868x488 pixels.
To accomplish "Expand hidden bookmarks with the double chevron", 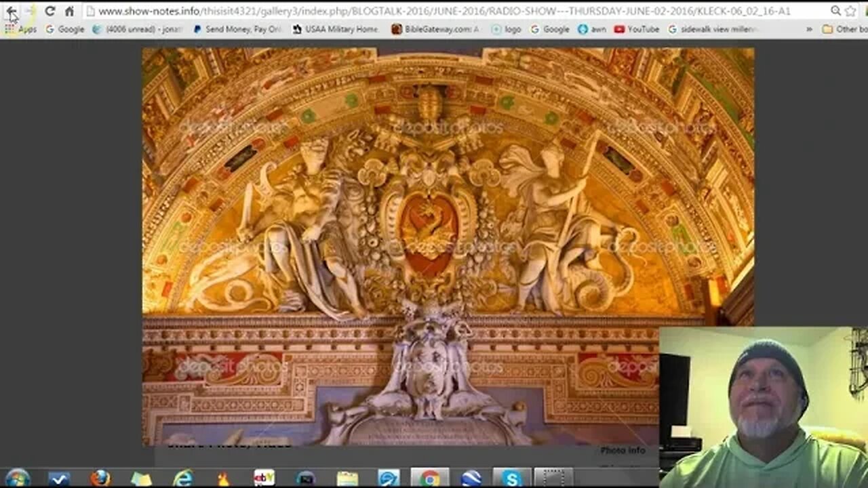I will coord(809,29).
